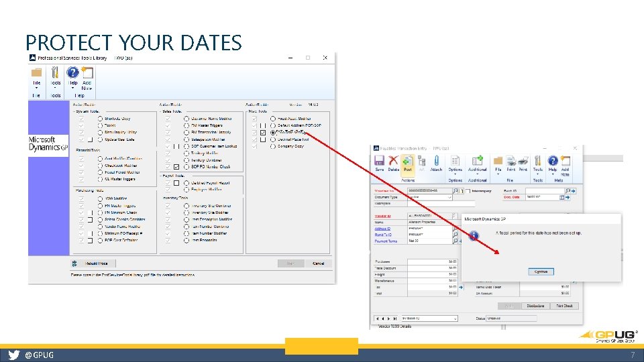This screenshot has height=362, width=644.
Task: Select the Shortcuts Copy radio button
Action: pyautogui.click(x=100, y=119)
